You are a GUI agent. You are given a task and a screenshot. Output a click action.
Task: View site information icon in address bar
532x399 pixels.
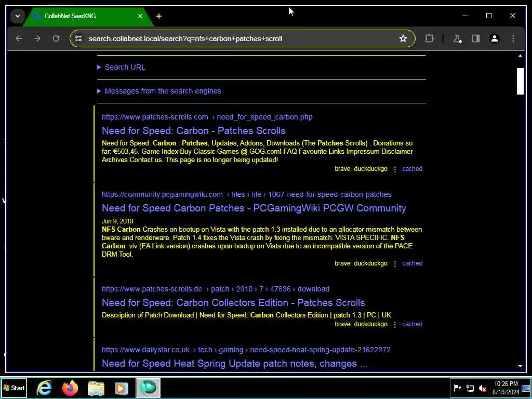[79, 38]
